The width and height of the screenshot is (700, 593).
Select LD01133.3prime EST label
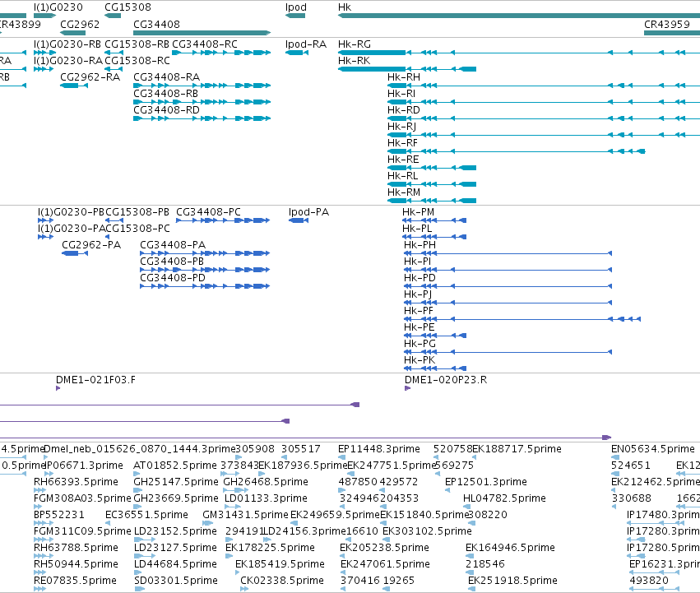pos(266,498)
